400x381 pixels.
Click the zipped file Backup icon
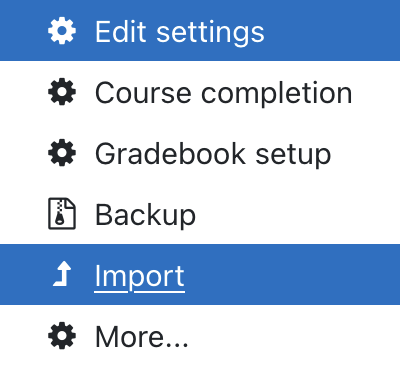62,214
